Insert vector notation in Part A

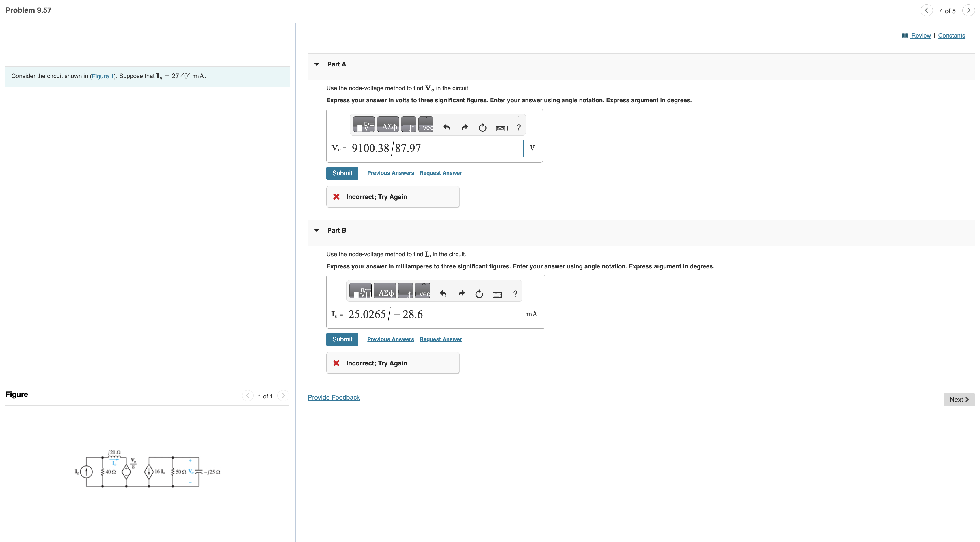click(x=426, y=125)
